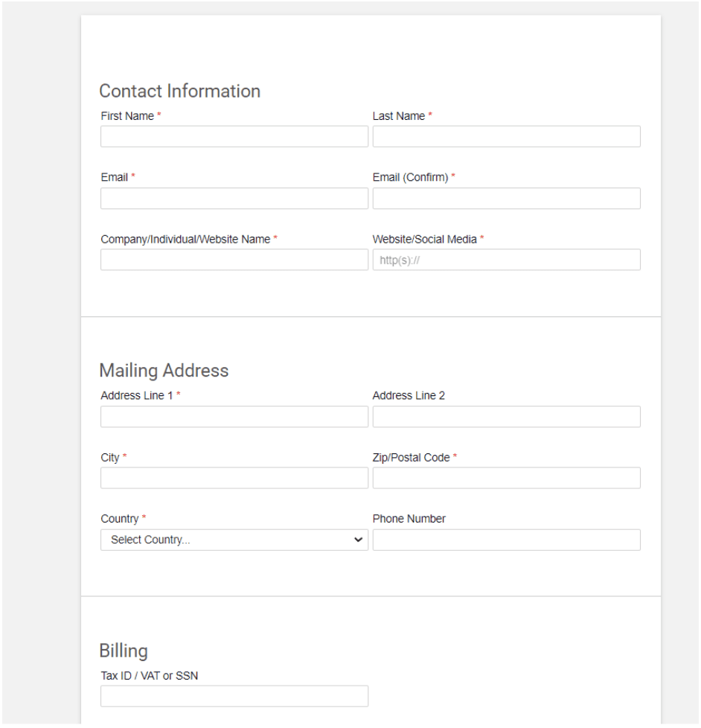Open the Select Country dropdown
Screen dimensions: 701x728
coord(234,540)
